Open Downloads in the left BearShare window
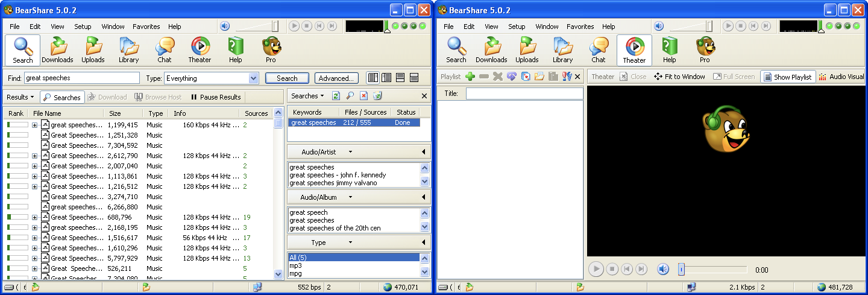Viewport: 868px width, 295px height. tap(57, 50)
